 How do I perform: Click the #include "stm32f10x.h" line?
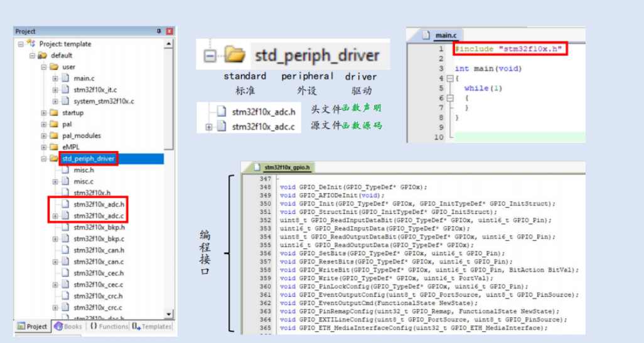click(x=508, y=49)
